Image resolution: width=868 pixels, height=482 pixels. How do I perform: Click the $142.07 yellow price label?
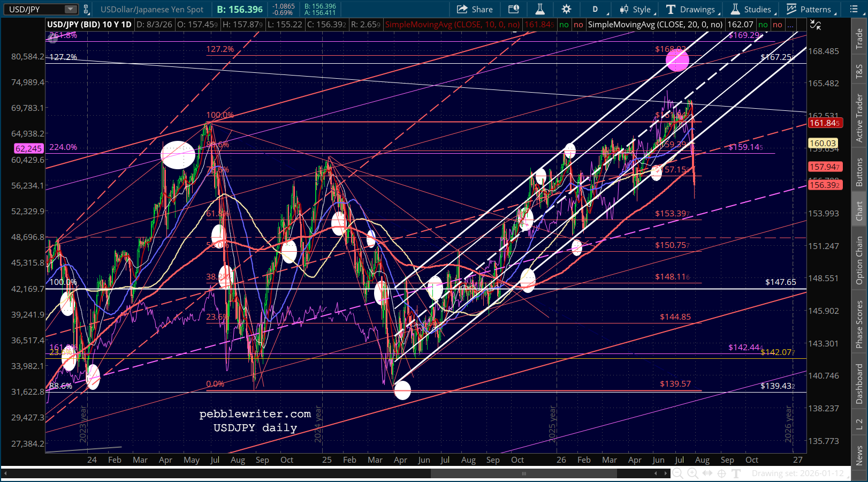click(778, 352)
